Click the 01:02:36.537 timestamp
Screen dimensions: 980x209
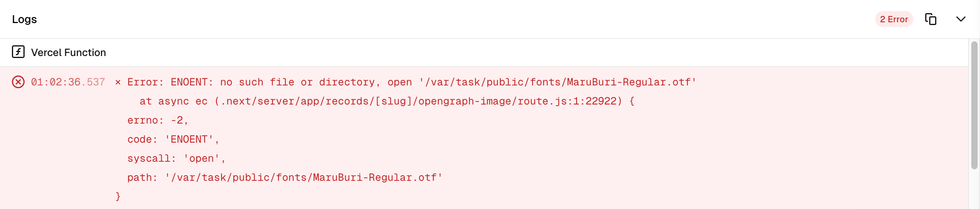pyautogui.click(x=68, y=82)
